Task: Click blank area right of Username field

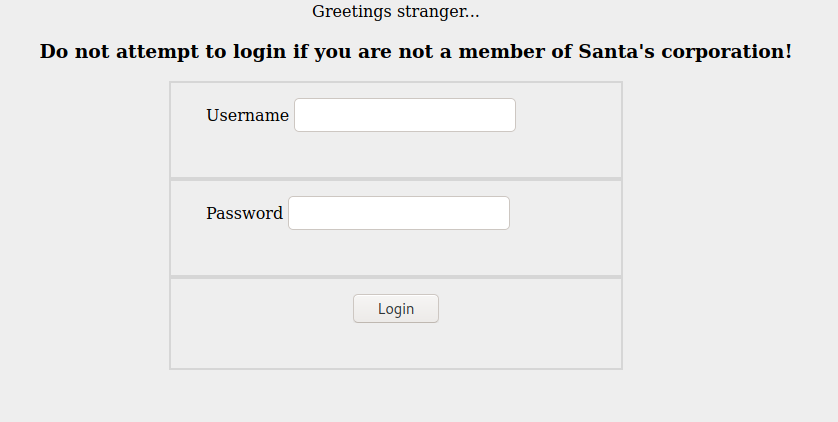Action: click(x=568, y=115)
